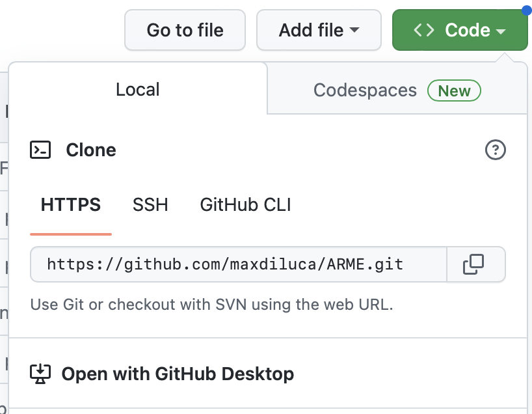Switch to the SSH clone option

click(150, 206)
